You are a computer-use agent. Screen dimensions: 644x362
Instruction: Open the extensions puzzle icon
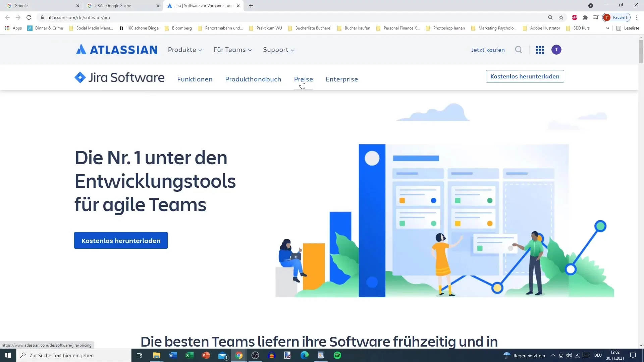tap(585, 17)
